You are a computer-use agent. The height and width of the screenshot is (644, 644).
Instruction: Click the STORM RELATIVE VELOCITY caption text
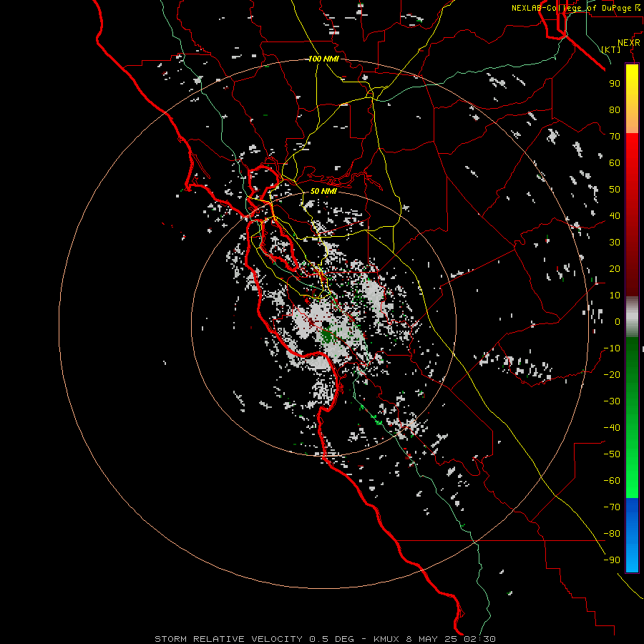pyautogui.click(x=229, y=639)
